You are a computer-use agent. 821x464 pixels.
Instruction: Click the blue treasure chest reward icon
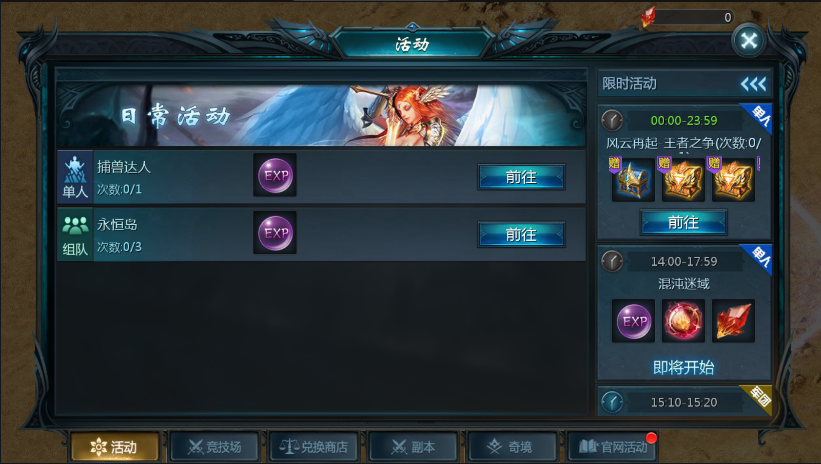633,180
